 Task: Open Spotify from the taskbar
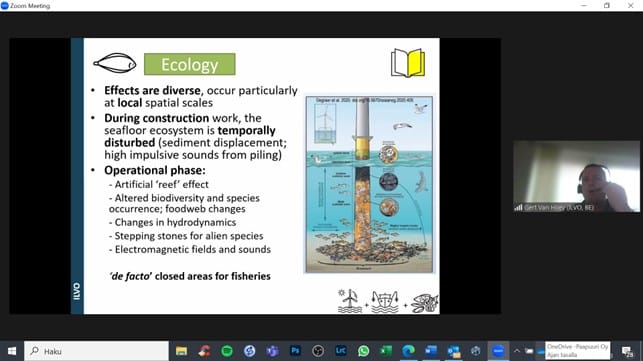coord(227,351)
